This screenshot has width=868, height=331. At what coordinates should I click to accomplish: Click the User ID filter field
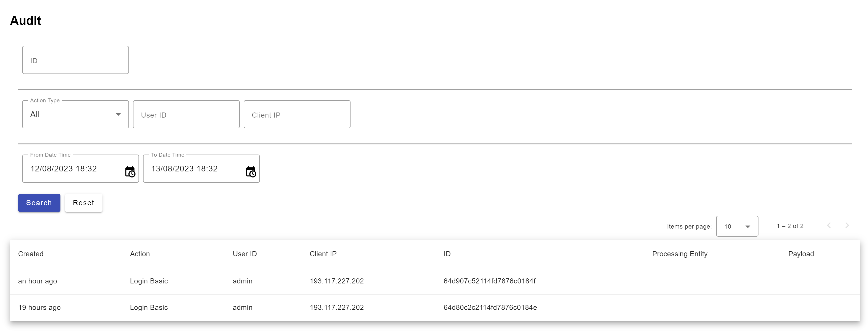186,115
